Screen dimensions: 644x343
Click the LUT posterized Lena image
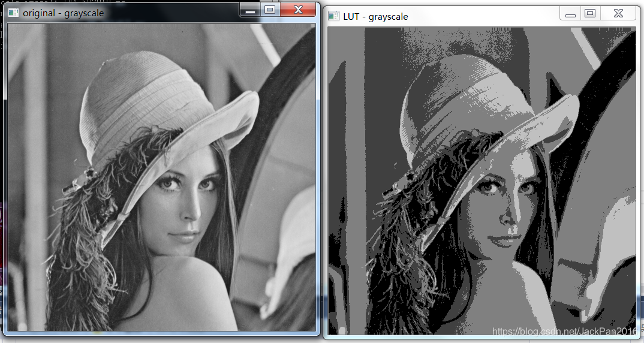[x=482, y=180]
